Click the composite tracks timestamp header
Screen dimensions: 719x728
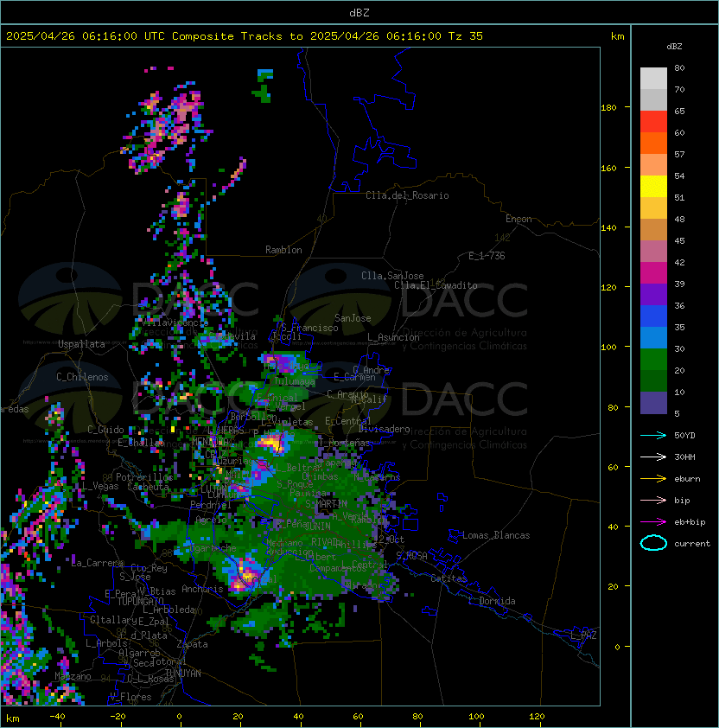(x=245, y=36)
